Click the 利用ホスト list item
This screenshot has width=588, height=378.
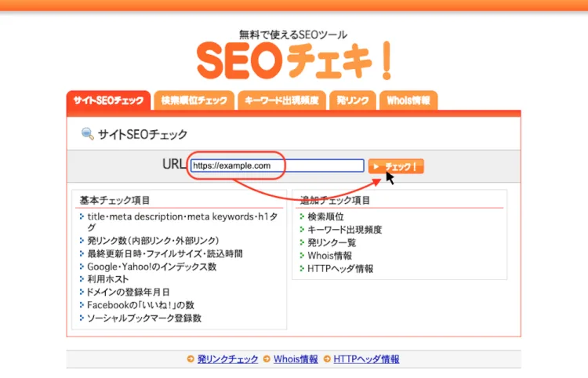(108, 279)
